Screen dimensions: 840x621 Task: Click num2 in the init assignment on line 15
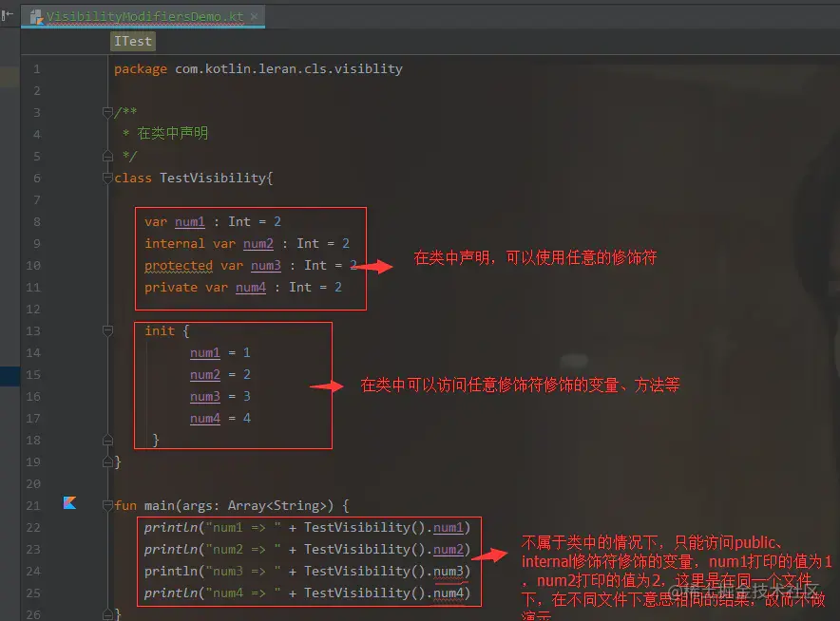pyautogui.click(x=205, y=375)
